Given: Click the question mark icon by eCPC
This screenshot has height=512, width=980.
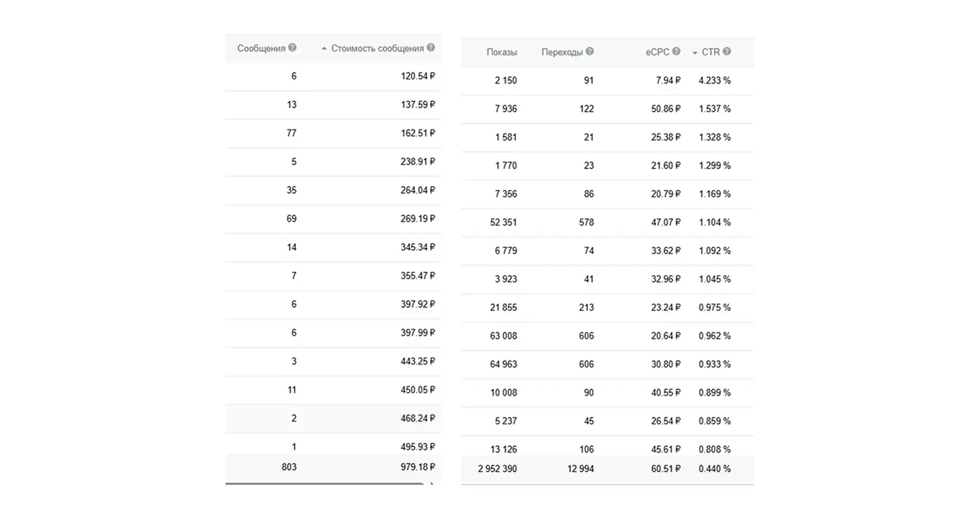Looking at the screenshot, I should 676,52.
